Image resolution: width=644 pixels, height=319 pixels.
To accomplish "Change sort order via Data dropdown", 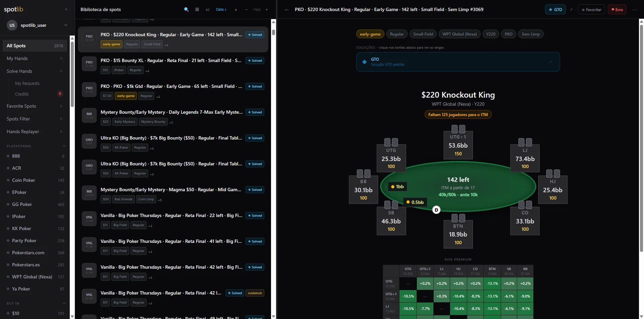I will (x=221, y=9).
